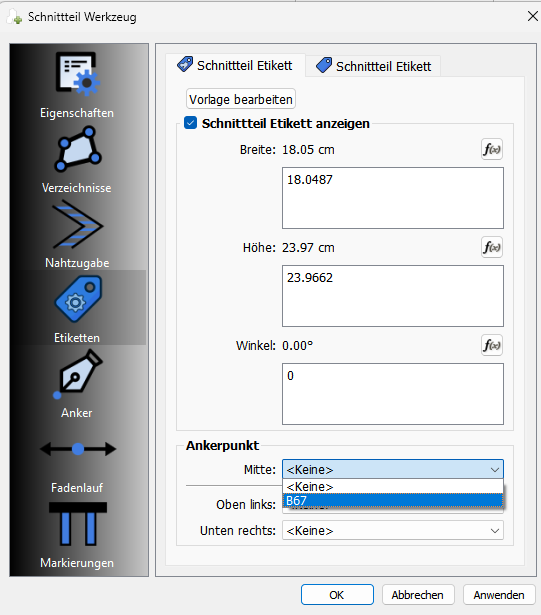Click into the Höhe formula text field
The height and width of the screenshot is (615, 541).
coord(393,296)
